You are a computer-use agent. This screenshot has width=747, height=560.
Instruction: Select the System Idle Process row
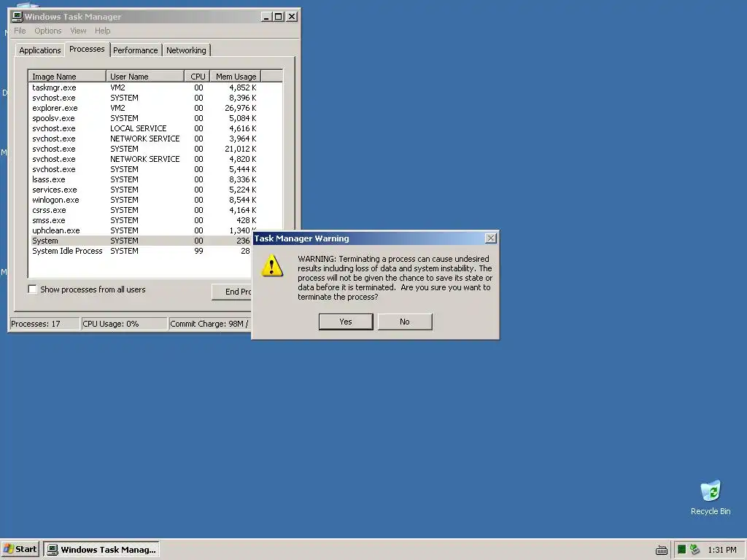[x=141, y=251]
